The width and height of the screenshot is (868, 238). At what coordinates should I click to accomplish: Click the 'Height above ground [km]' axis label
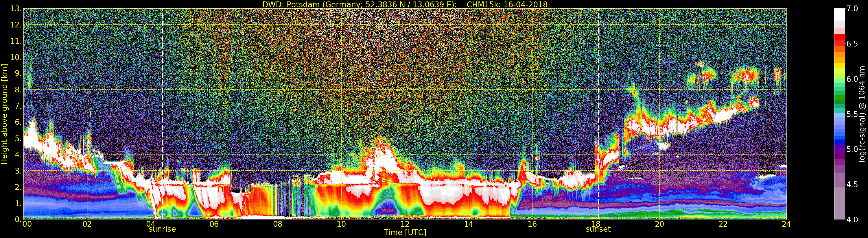(4, 114)
